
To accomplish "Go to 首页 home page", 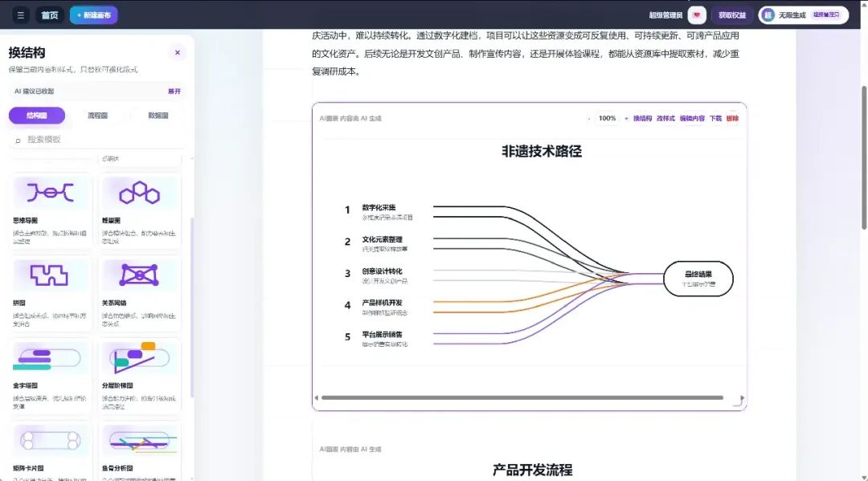I will click(50, 15).
